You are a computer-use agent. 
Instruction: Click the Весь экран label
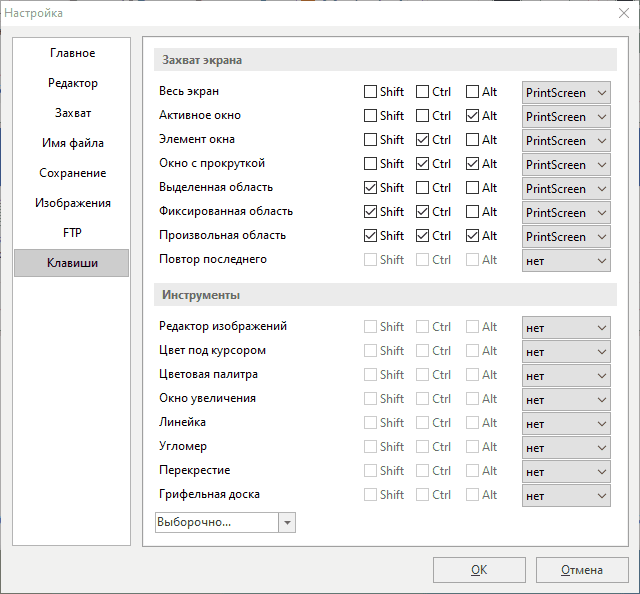189,91
